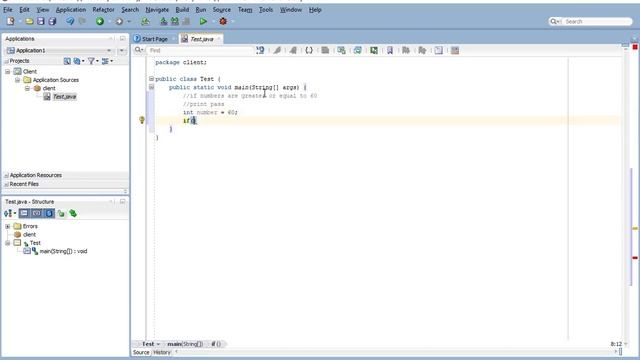Toggle Show Methods in Structure toolbar

(x=24, y=213)
